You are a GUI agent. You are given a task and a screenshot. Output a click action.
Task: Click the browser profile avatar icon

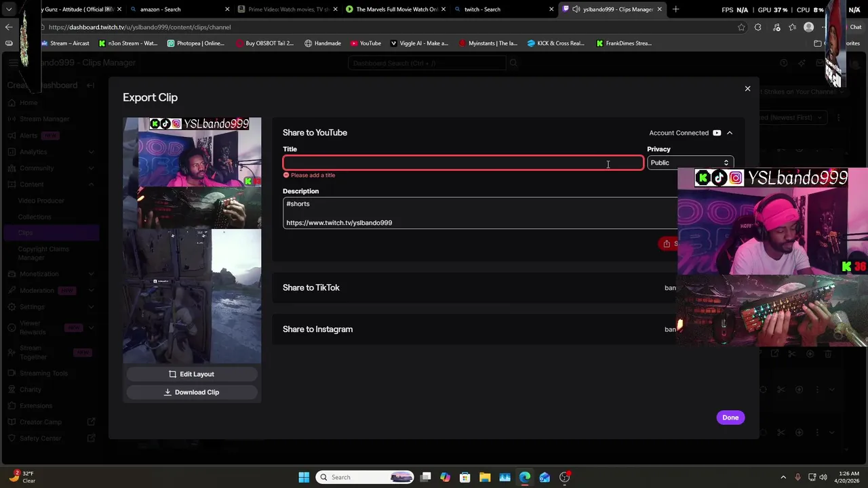[808, 27]
